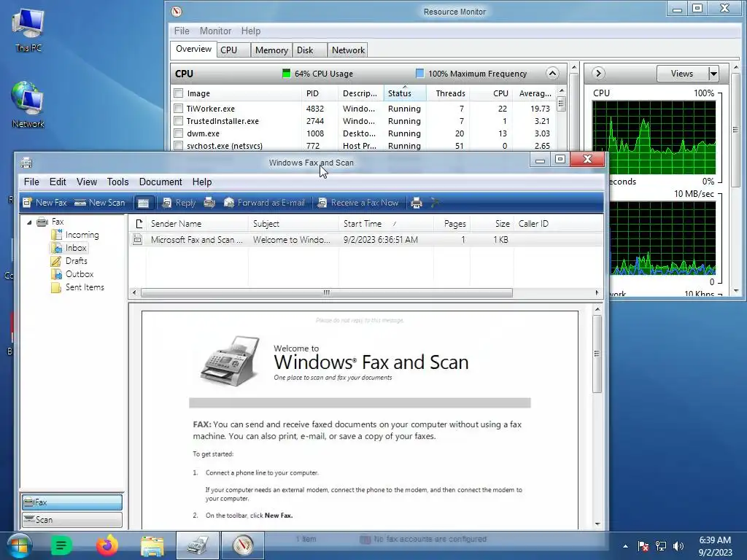Open Help menu in Fax and Scan

[202, 182]
